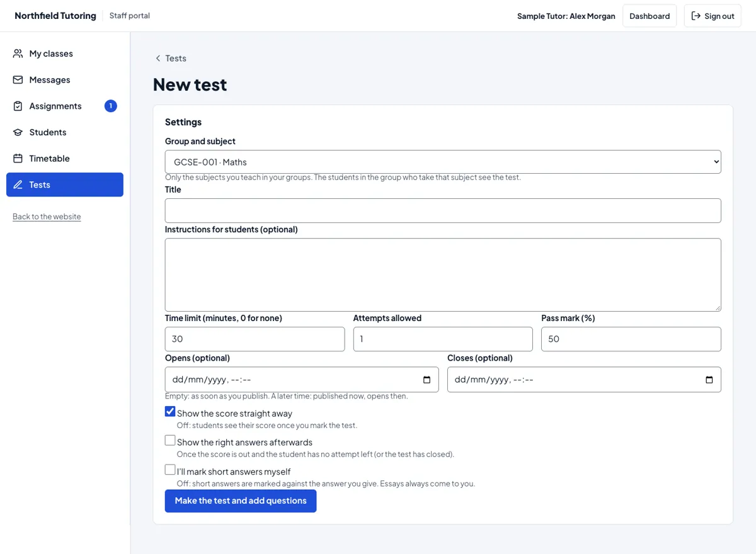Open the Assignments sidebar item
The height and width of the screenshot is (554, 756).
click(x=65, y=106)
